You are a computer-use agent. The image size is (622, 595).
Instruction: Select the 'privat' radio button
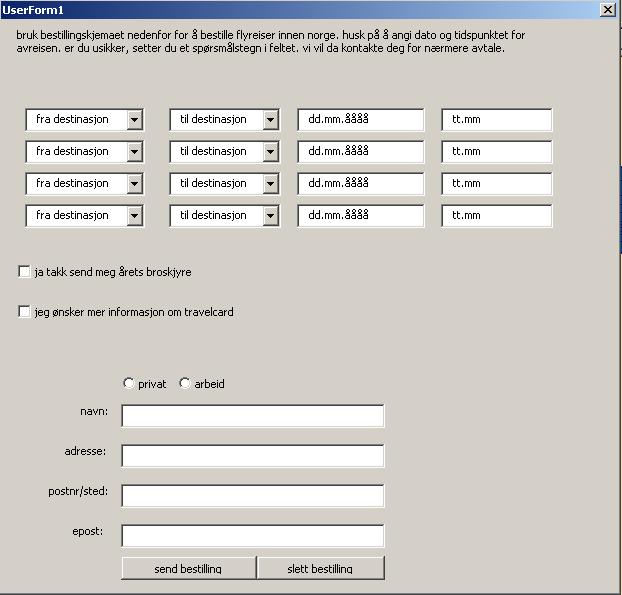(128, 384)
